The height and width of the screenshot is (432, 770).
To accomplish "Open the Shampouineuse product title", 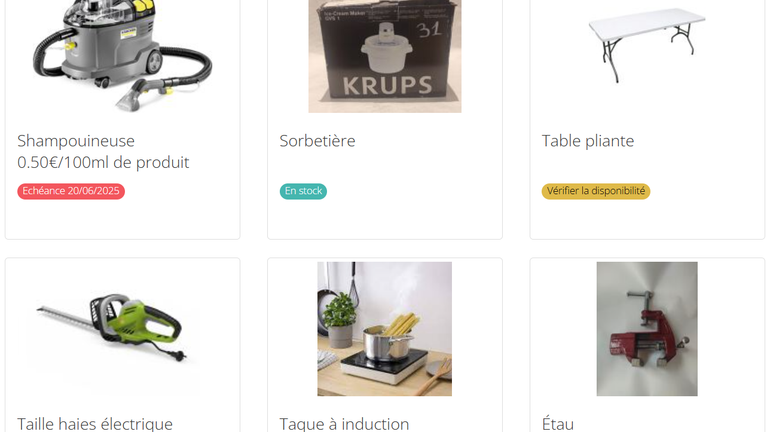I will click(76, 141).
